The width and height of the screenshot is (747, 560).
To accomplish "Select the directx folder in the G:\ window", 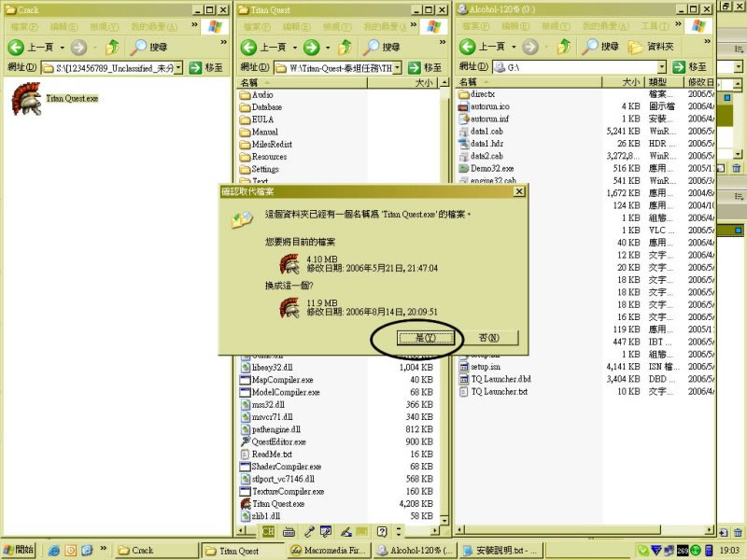I will pyautogui.click(x=476, y=94).
